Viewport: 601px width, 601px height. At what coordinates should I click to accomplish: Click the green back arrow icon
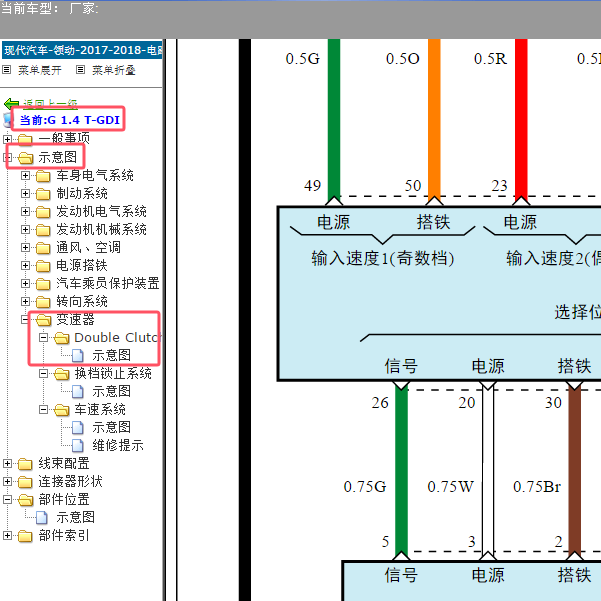11,103
